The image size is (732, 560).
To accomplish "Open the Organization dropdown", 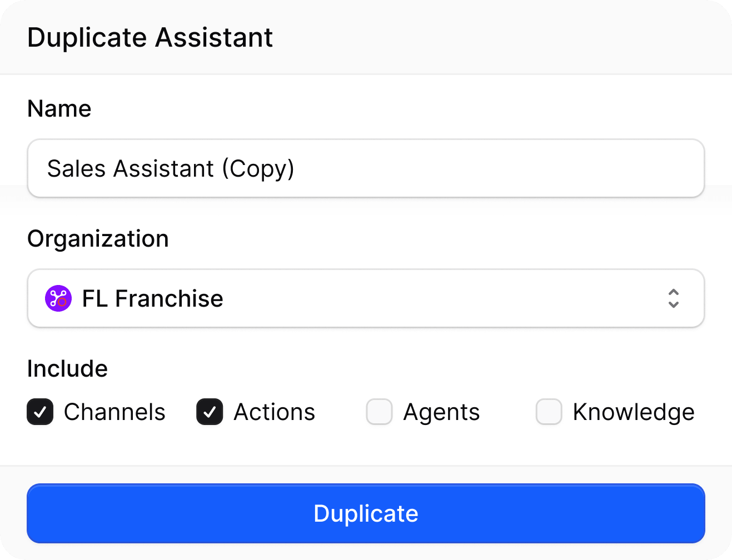I will coord(366,298).
